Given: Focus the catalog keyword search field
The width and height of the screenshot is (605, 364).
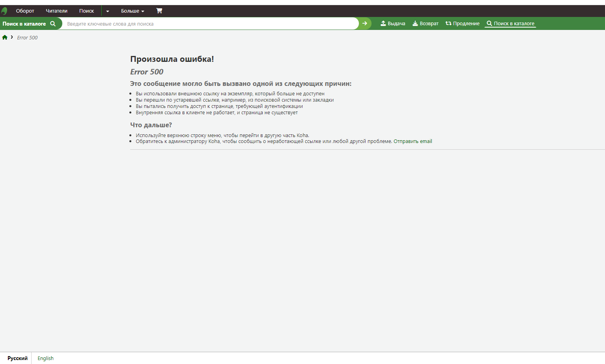Looking at the screenshot, I should coord(211,24).
